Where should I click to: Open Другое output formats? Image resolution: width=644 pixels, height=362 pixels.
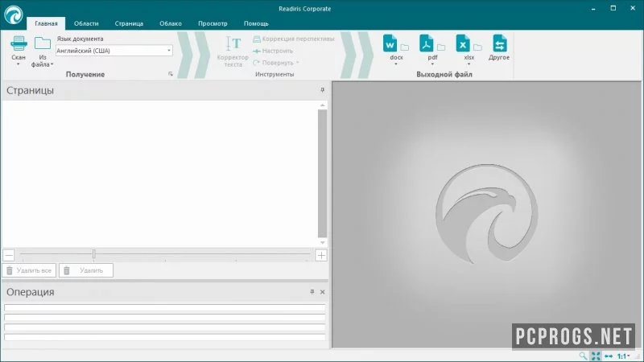point(499,47)
